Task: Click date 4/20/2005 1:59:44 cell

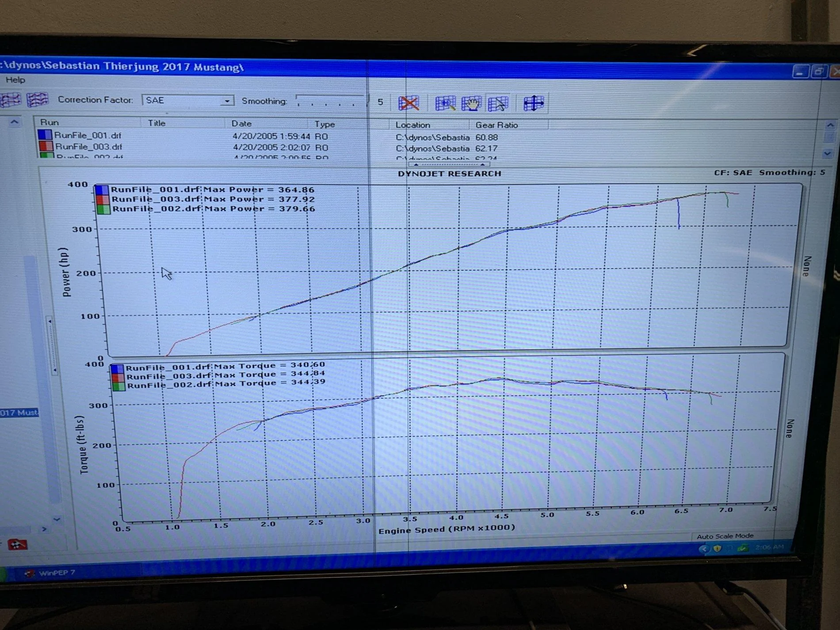Action: (x=271, y=137)
